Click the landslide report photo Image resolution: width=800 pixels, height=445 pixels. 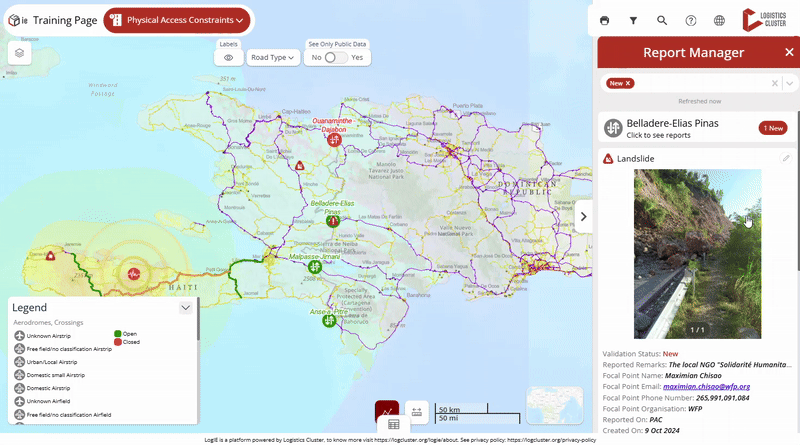(x=697, y=254)
